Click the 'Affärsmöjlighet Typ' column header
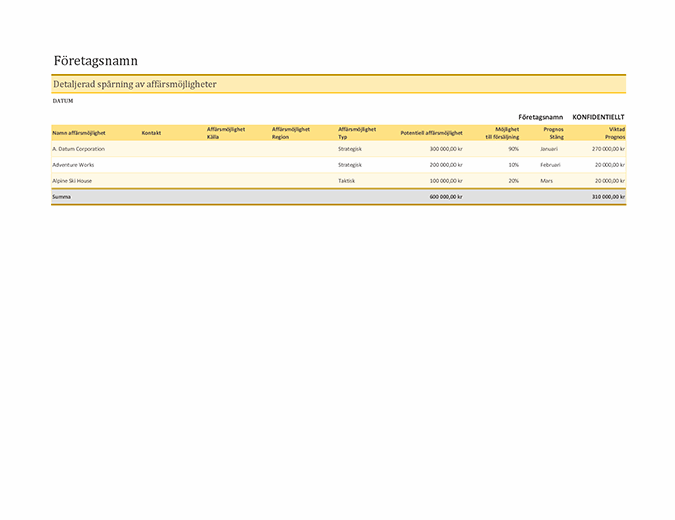 tap(357, 133)
